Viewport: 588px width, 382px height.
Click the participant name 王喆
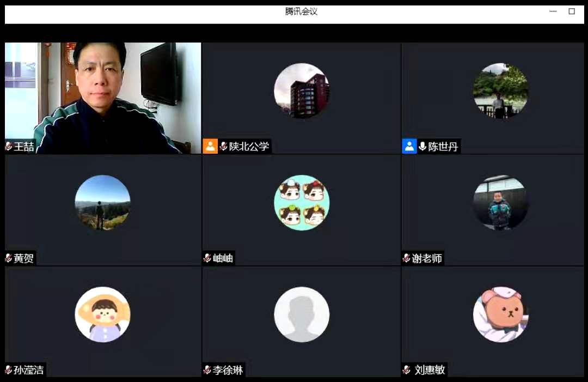coord(24,147)
